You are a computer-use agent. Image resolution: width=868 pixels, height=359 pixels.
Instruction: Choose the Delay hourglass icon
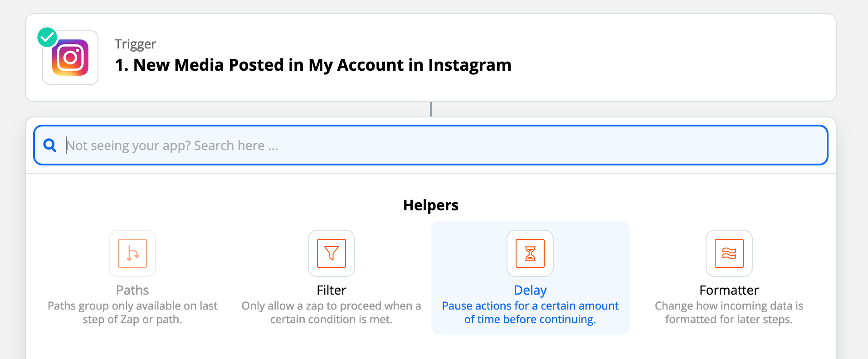tap(530, 253)
